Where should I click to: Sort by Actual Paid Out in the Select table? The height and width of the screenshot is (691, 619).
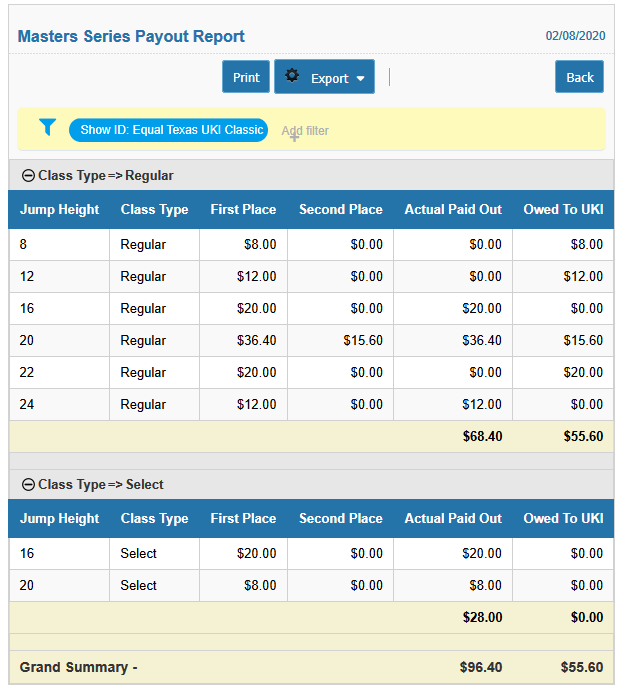click(453, 518)
